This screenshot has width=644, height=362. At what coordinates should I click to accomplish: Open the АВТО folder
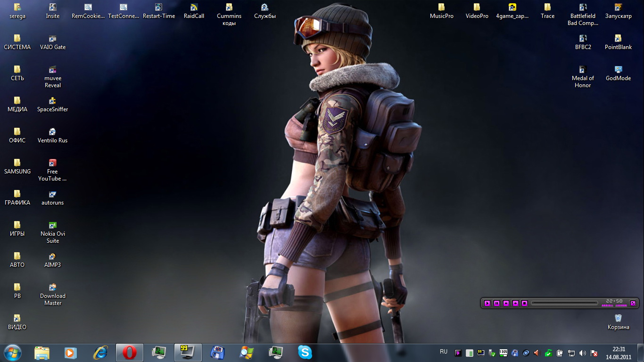pos(17,260)
